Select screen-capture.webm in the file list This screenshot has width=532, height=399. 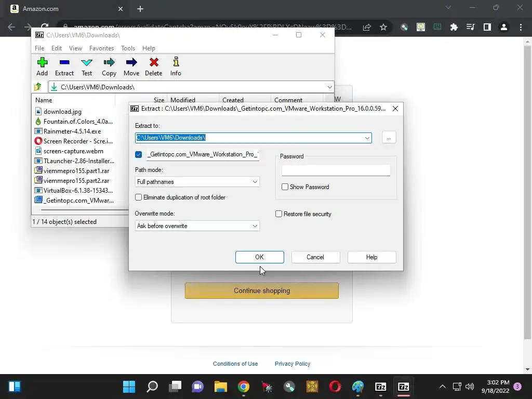[x=73, y=151]
